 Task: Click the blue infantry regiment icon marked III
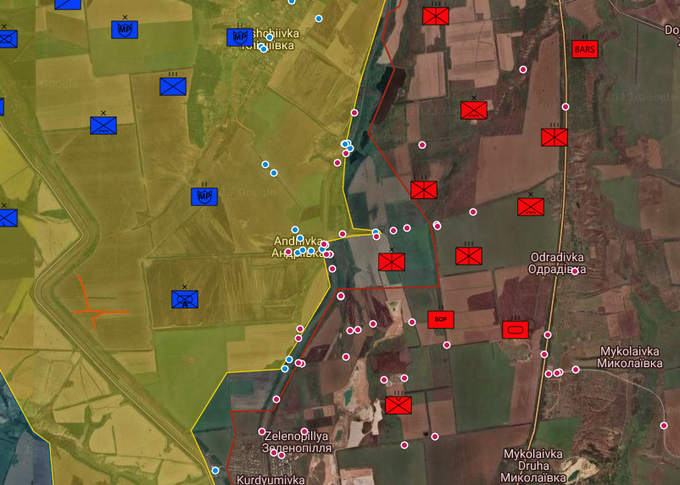(173, 86)
